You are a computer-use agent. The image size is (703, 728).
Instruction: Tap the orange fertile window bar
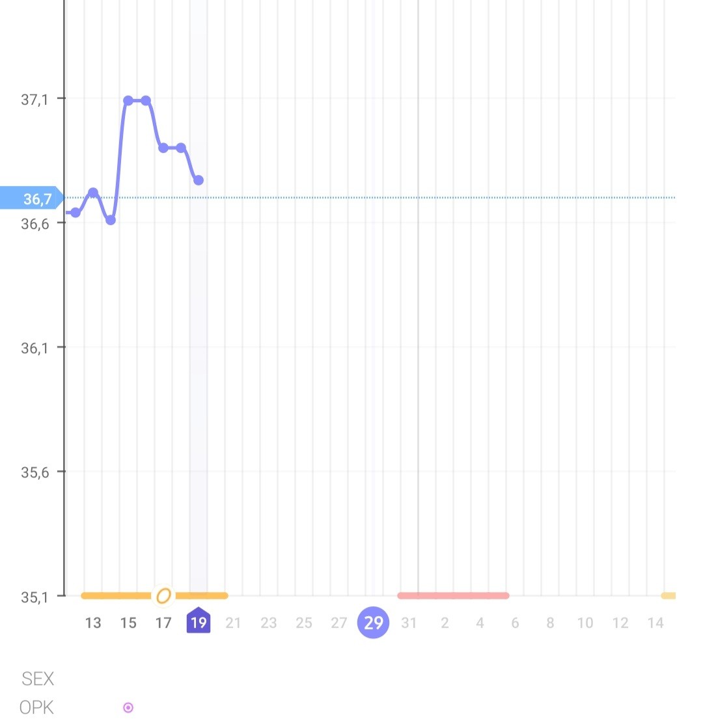coord(117,595)
